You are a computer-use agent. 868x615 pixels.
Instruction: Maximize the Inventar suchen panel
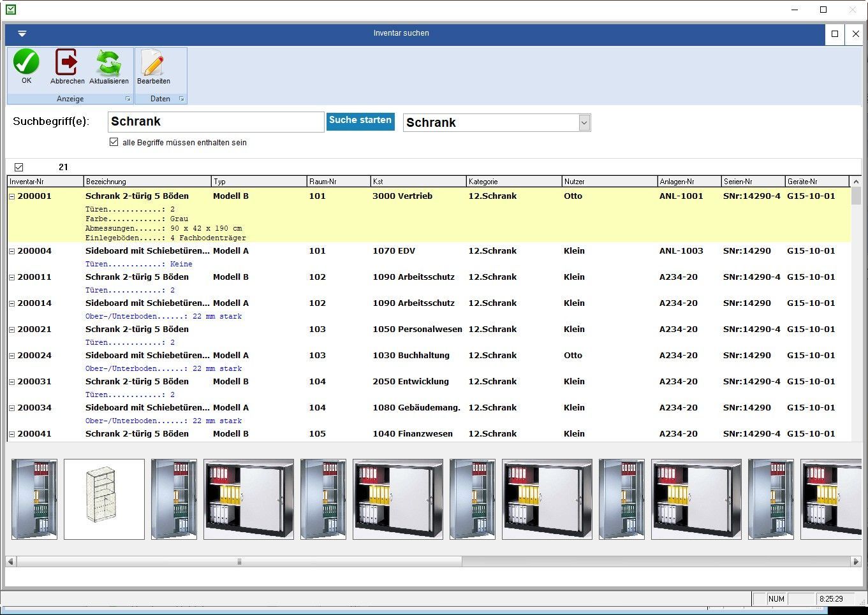coord(835,34)
